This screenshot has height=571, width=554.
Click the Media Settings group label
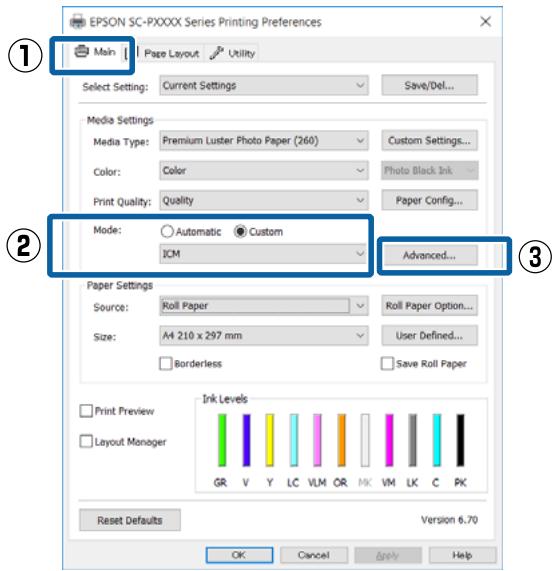120,120
